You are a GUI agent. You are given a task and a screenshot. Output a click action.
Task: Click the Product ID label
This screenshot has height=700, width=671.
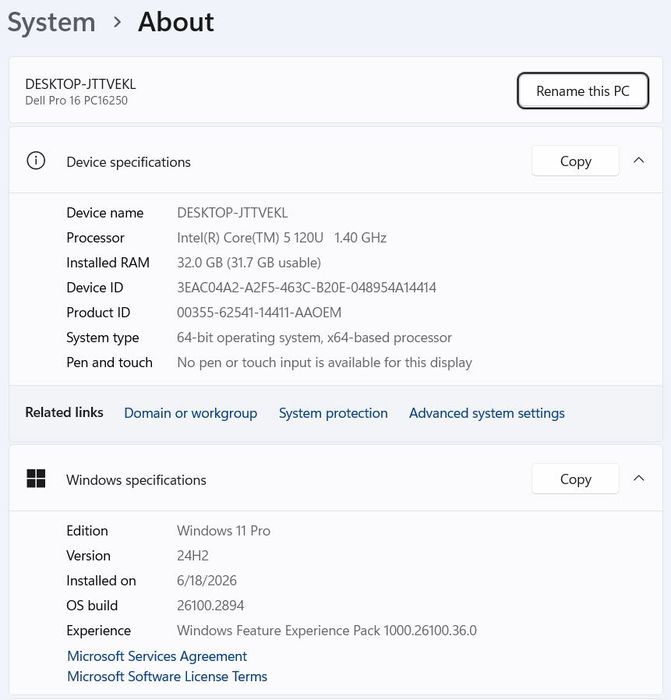[x=98, y=312]
